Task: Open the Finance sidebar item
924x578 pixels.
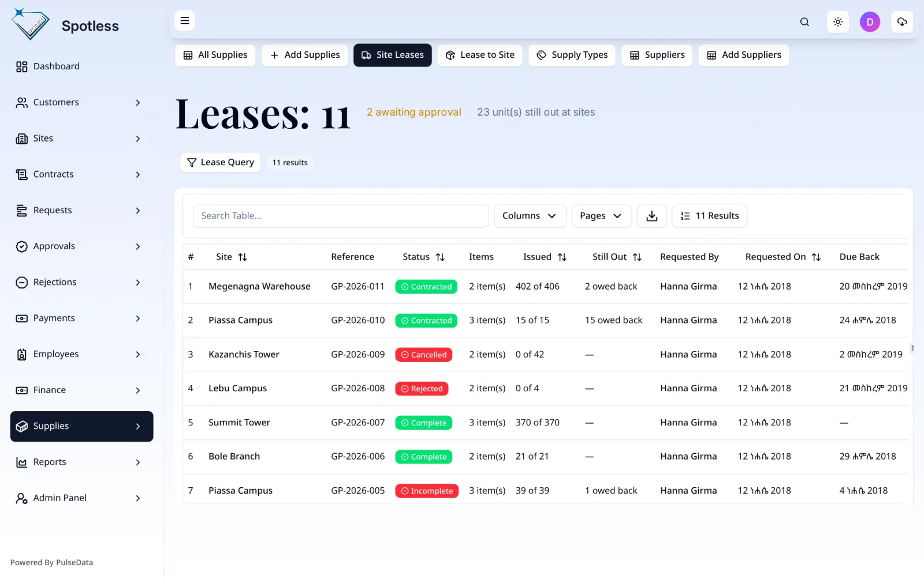Action: tap(81, 390)
